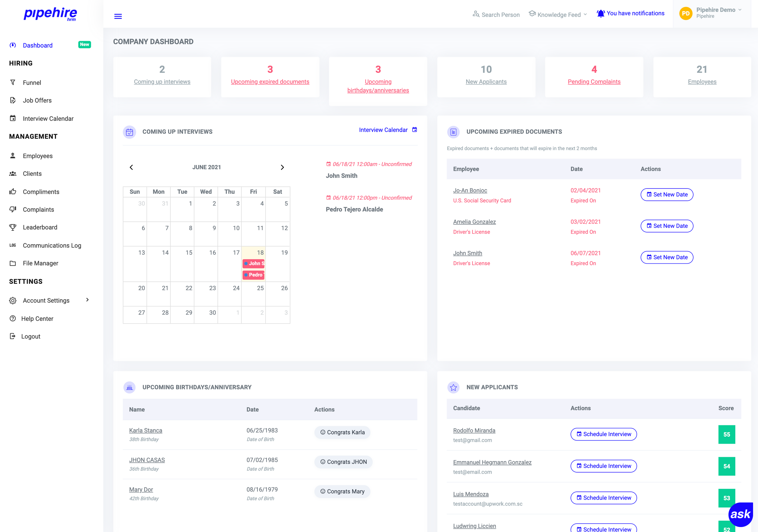Set New Date for Jo-An Bonjoc's document
This screenshot has height=532, width=758.
pos(666,195)
